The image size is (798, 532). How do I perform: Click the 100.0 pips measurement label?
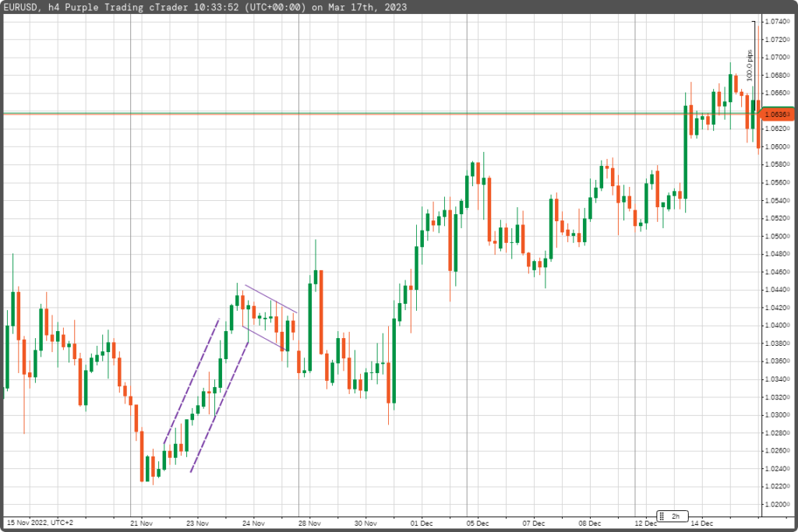click(750, 66)
